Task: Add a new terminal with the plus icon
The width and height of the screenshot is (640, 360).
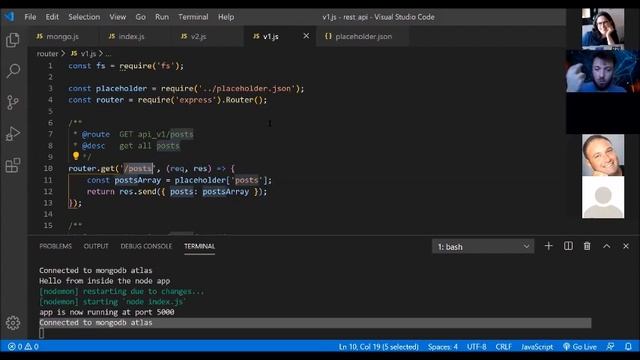Action: point(549,246)
